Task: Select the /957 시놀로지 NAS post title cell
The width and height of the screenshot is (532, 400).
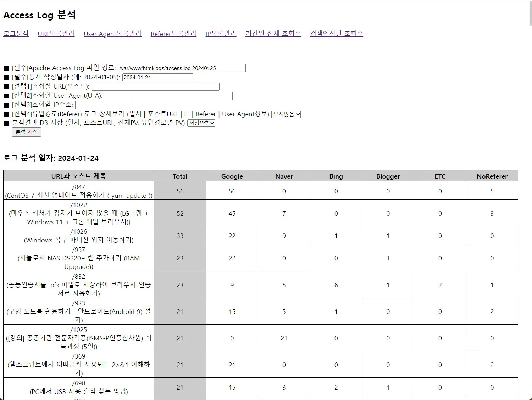Action: pos(79,258)
